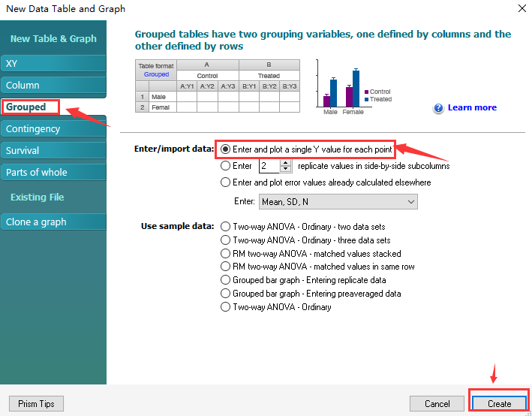Select the Column table type
This screenshot has width=532, height=416.
point(53,86)
